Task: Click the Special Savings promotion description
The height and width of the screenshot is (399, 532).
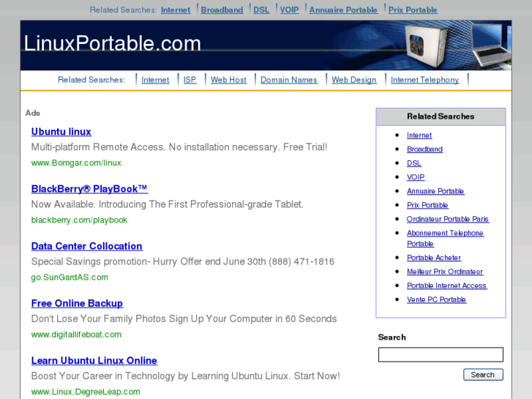Action: pos(182,262)
